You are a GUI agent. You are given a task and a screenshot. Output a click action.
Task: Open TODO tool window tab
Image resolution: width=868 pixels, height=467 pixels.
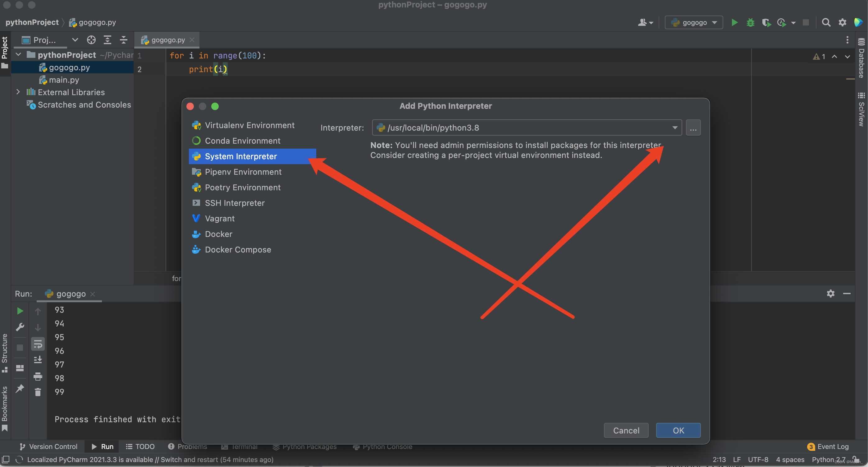140,446
